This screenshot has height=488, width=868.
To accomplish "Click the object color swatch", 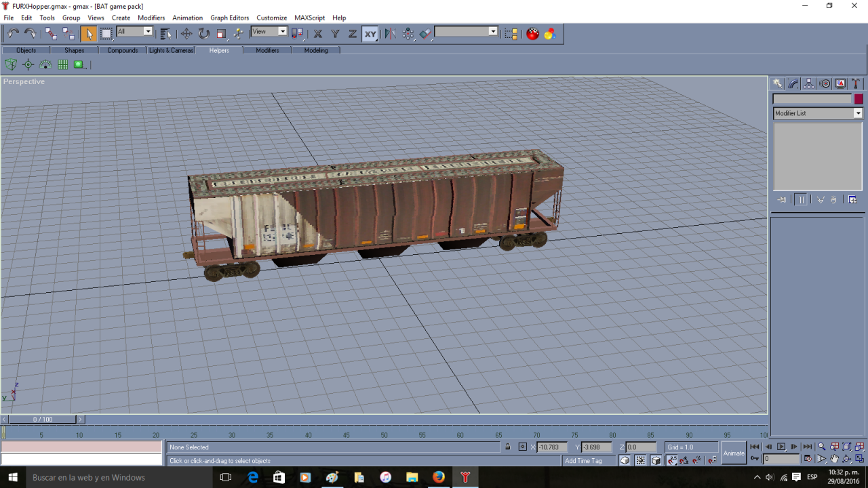I will pyautogui.click(x=859, y=99).
